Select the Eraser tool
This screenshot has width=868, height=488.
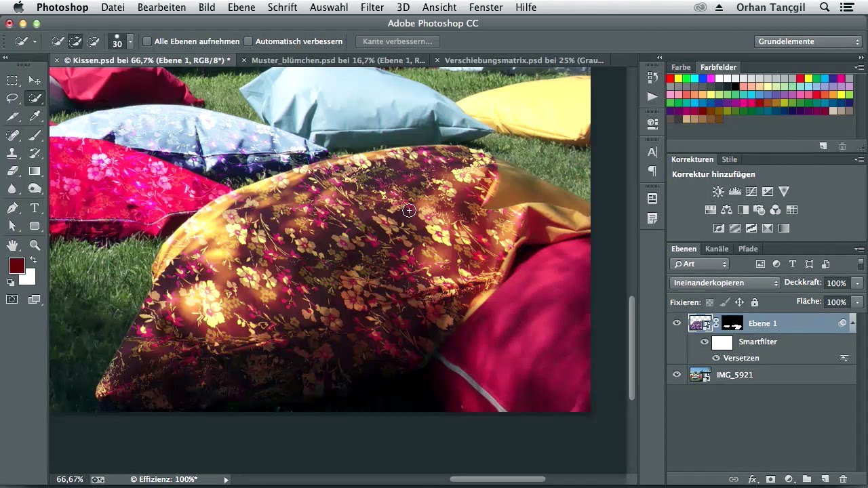pyautogui.click(x=12, y=171)
